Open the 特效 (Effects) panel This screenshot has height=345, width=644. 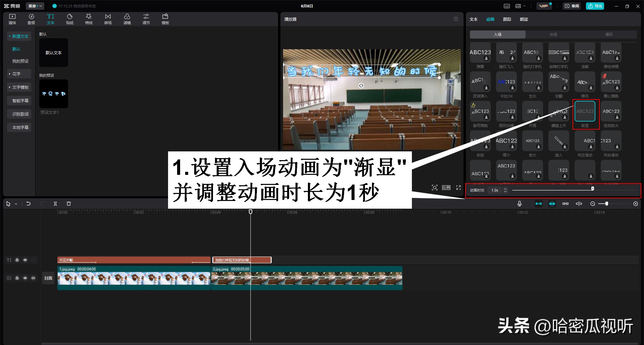[x=89, y=19]
